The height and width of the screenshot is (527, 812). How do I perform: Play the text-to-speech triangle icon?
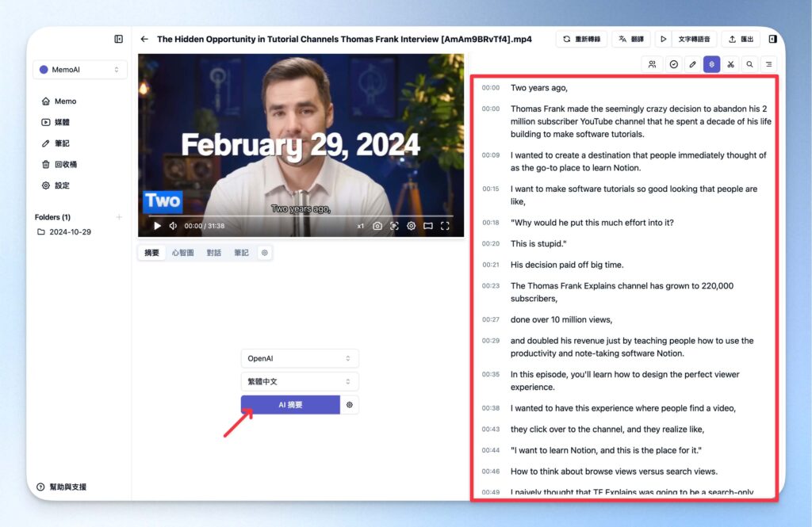(x=664, y=39)
